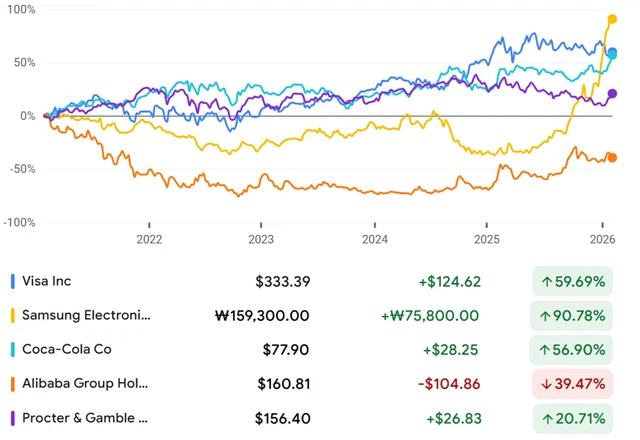Select the blue Visa Inc color marker
640x440 pixels.
11,282
